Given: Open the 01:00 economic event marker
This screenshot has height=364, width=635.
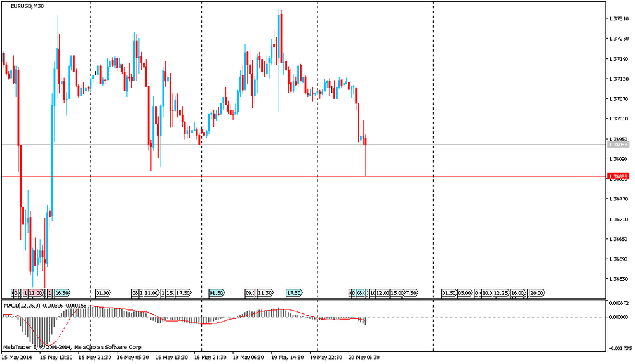Looking at the screenshot, I should 103,293.
